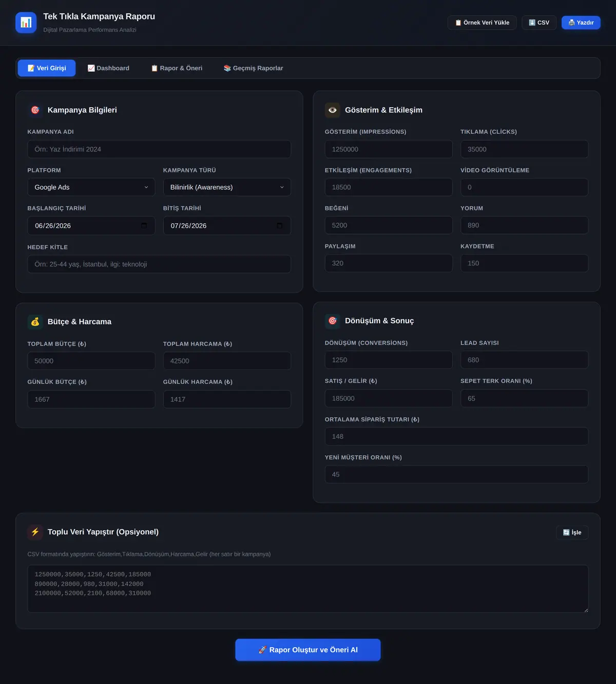Viewport: 616px width, 684px height.
Task: Click the Yeni Müşteri Oranı field
Action: 456,474
